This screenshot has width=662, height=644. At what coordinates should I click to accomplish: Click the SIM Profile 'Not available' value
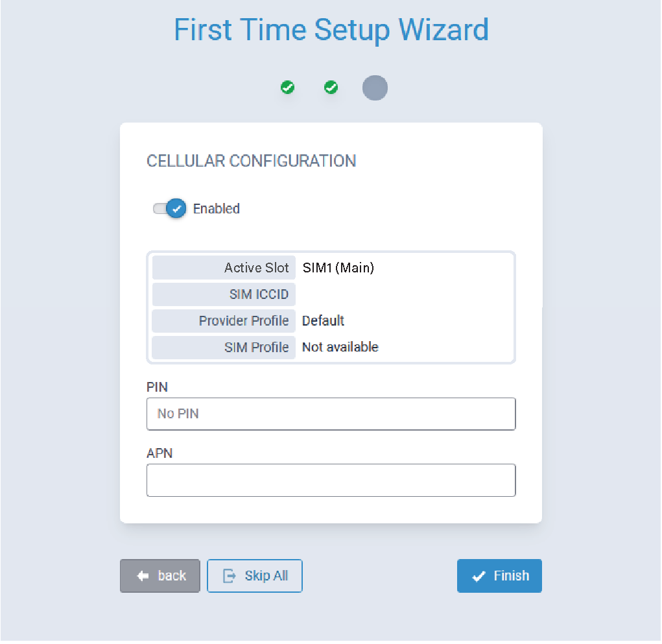click(x=340, y=347)
